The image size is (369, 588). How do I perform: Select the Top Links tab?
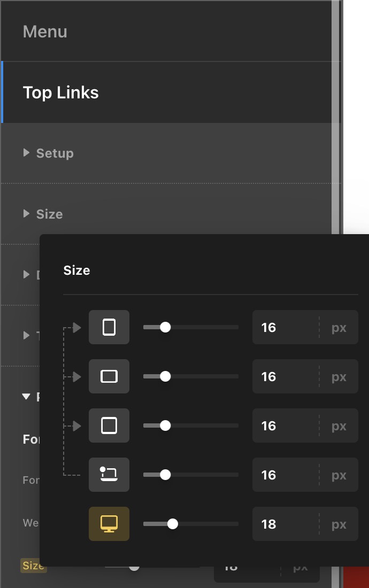61,92
